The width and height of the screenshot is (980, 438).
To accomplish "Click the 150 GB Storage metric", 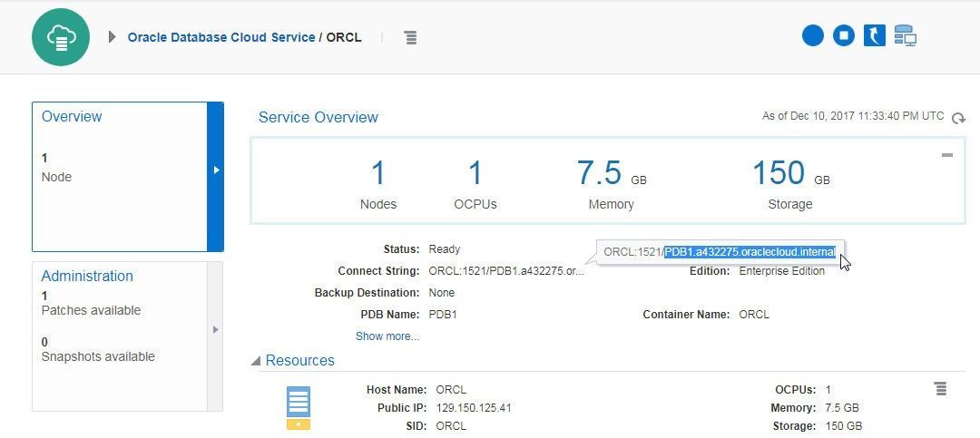I will (x=790, y=184).
